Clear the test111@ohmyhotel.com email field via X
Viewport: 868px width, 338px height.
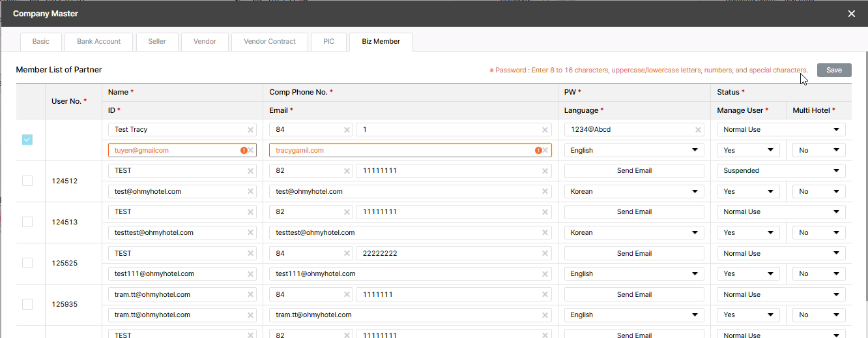pos(545,274)
